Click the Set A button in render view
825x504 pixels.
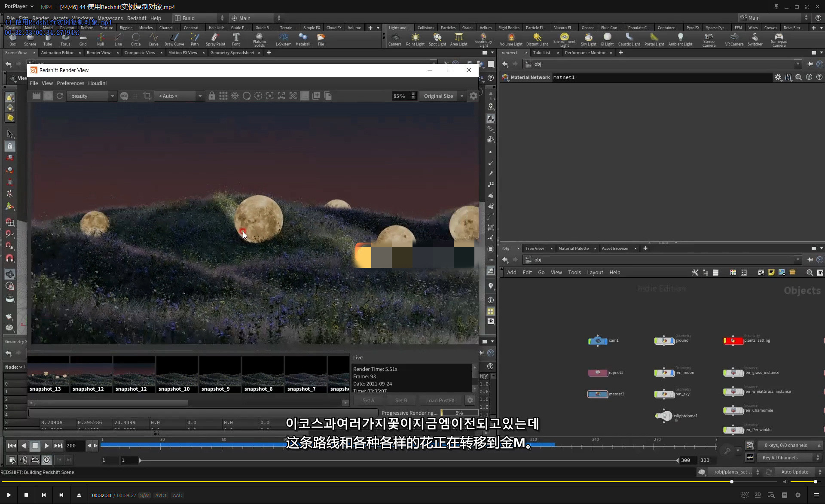(368, 400)
